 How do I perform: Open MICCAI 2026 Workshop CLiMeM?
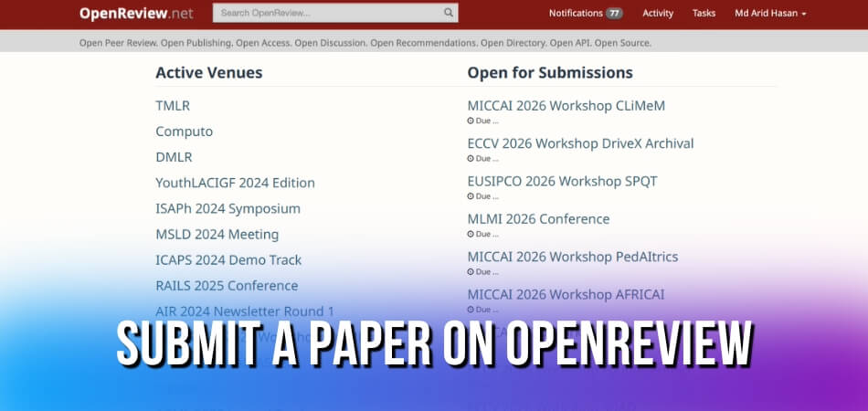tap(566, 106)
